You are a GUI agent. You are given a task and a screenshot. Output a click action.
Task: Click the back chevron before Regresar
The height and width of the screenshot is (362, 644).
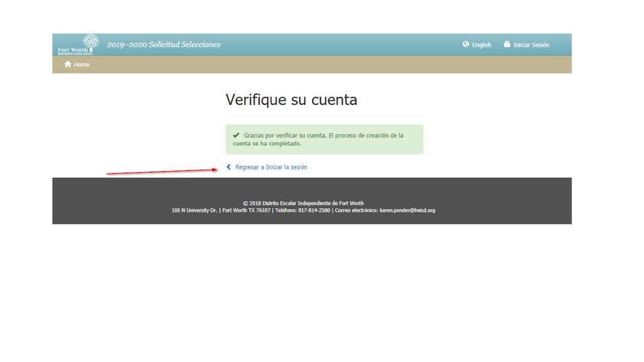(229, 167)
